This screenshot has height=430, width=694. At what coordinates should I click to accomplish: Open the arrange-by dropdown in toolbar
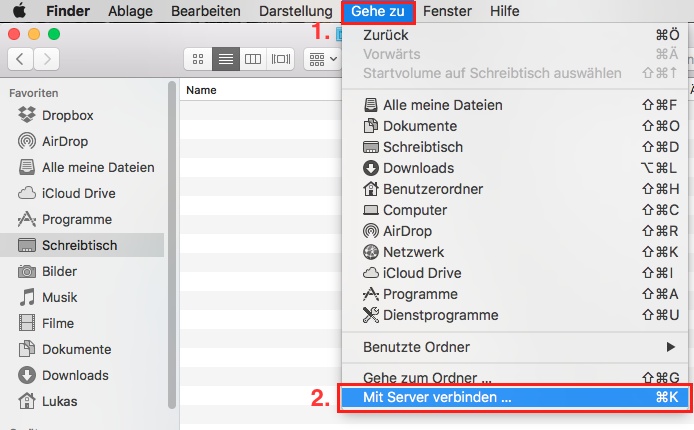[322, 59]
